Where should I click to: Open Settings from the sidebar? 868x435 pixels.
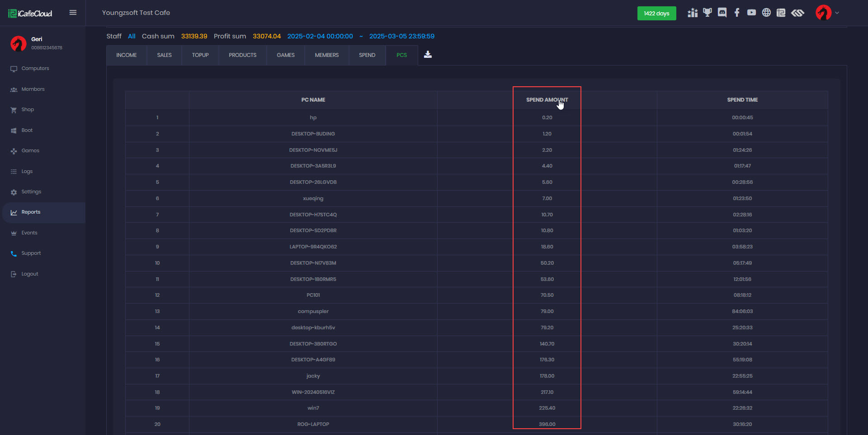pos(31,192)
